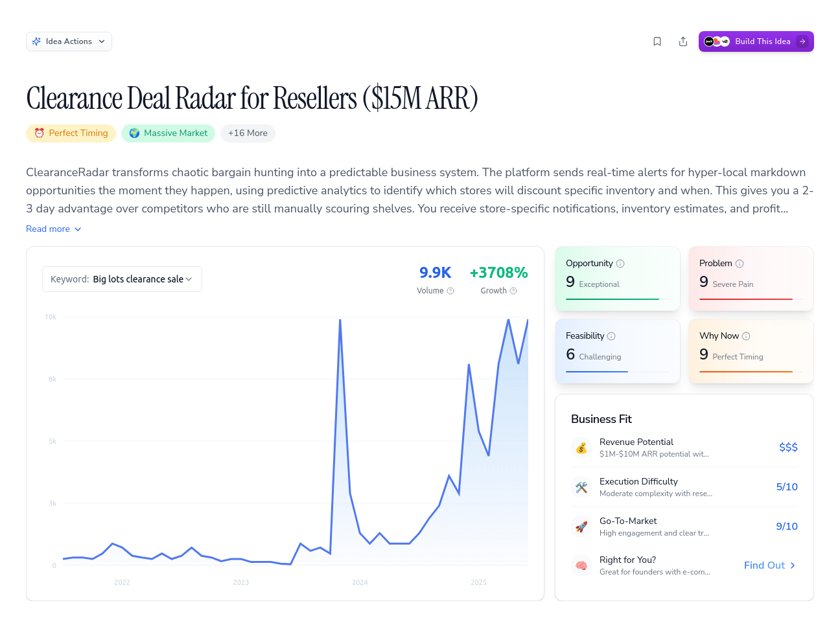Open the Opportunity score card
This screenshot has height=627, width=840.
click(x=618, y=279)
